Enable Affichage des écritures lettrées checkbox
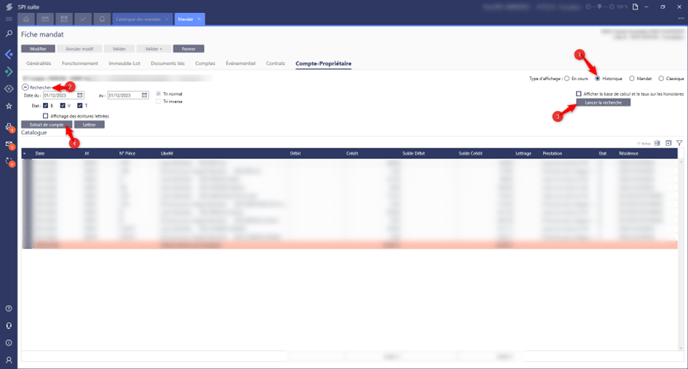688x369 pixels. (x=45, y=116)
